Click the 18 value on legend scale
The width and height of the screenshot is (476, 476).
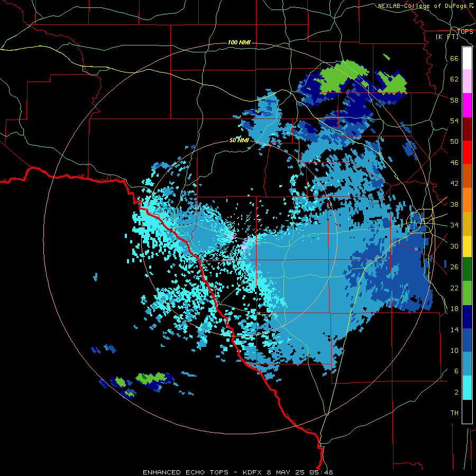(454, 309)
